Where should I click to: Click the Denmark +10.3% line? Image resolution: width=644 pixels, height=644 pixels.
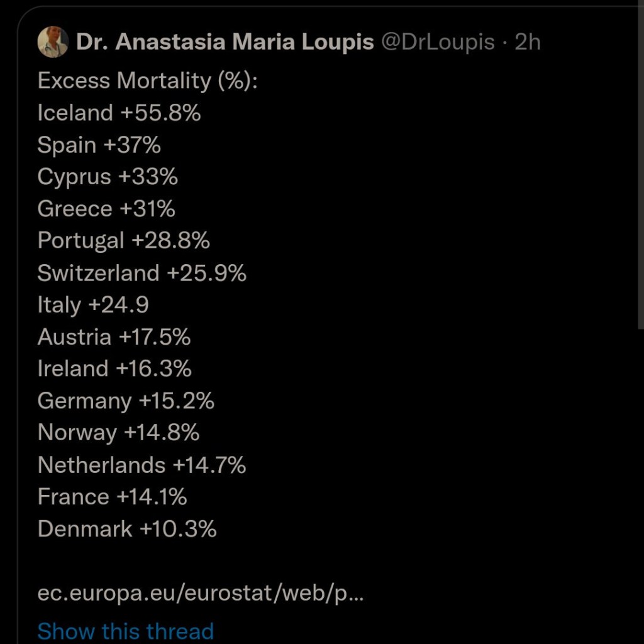[127, 530]
